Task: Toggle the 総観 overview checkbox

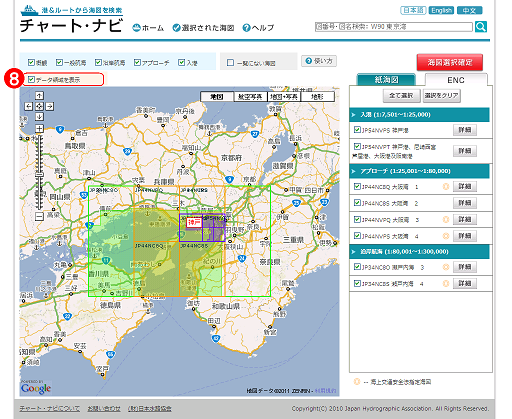Action: click(x=31, y=62)
